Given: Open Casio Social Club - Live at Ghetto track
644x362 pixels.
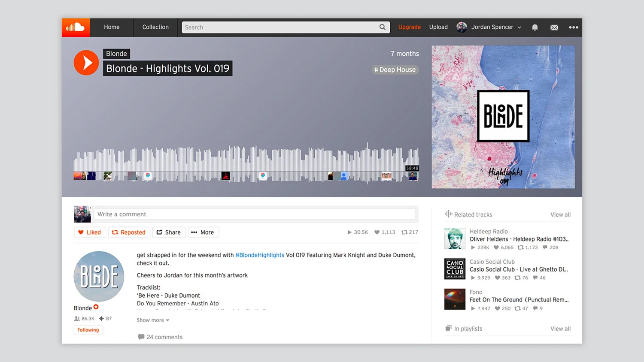Looking at the screenshot, I should tap(519, 269).
